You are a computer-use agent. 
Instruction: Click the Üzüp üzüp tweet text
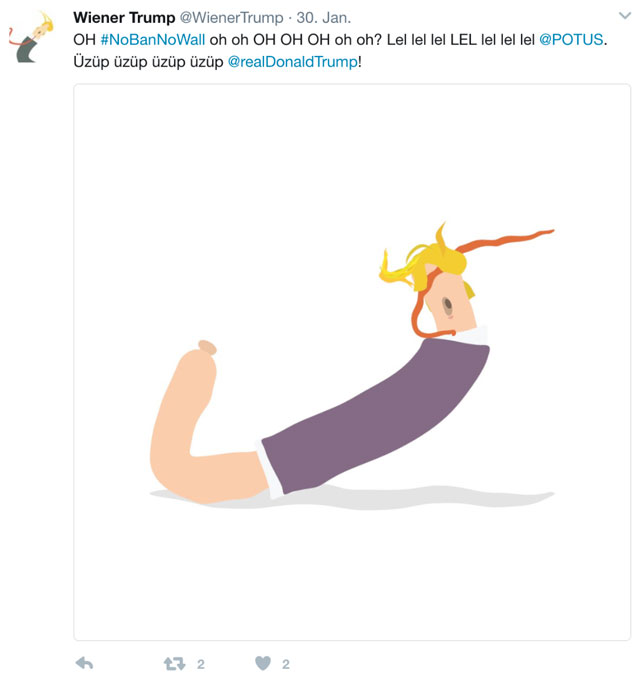click(x=148, y=62)
